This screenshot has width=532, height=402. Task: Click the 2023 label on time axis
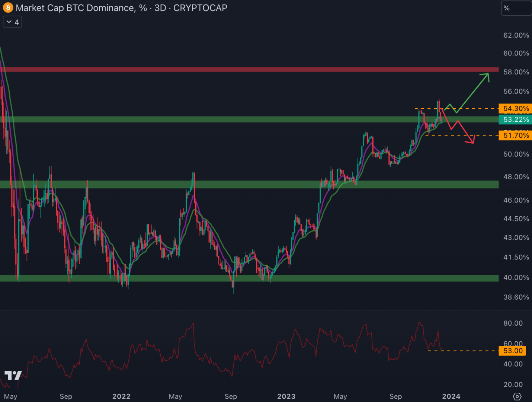[286, 396]
